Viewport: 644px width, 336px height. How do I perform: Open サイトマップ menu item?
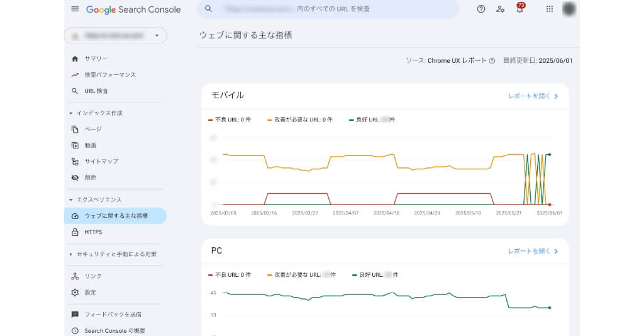coord(101,162)
